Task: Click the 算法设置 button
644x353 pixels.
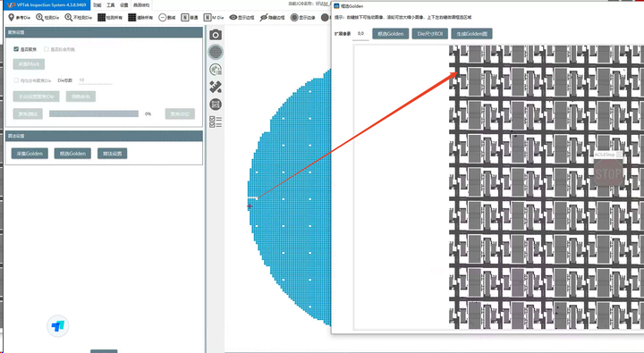Action: (112, 154)
